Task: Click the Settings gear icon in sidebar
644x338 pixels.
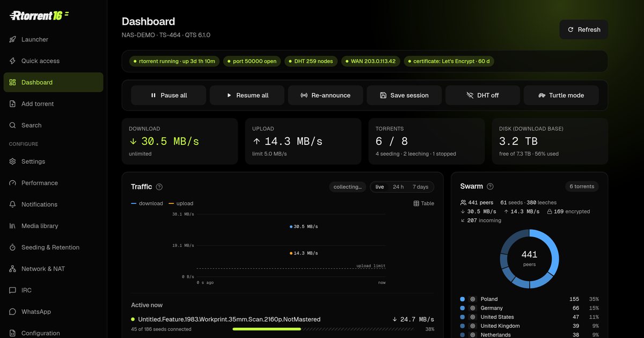Action: (x=12, y=161)
